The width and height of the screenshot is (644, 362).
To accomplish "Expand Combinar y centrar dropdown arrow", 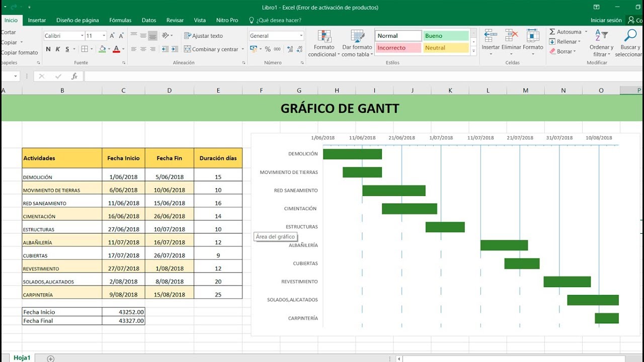I will (x=243, y=49).
